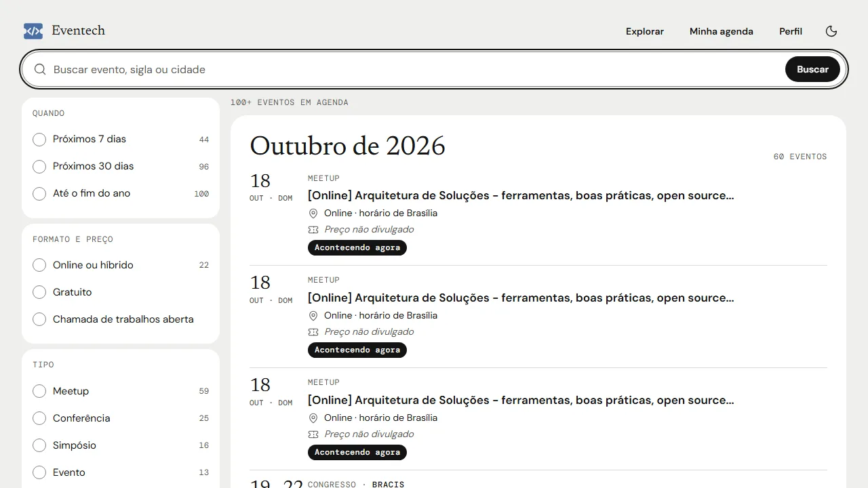Click the QUANDO section heading
Viewport: 868px width, 488px height.
[49, 113]
